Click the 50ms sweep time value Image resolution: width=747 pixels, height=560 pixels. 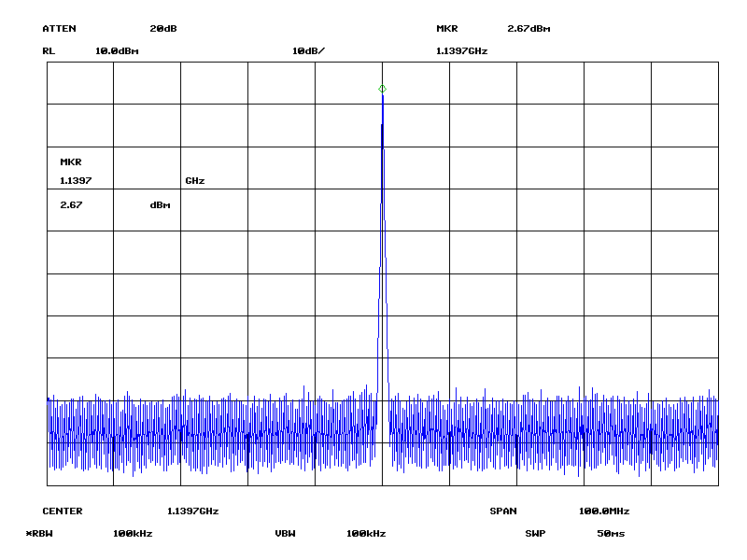(x=611, y=533)
